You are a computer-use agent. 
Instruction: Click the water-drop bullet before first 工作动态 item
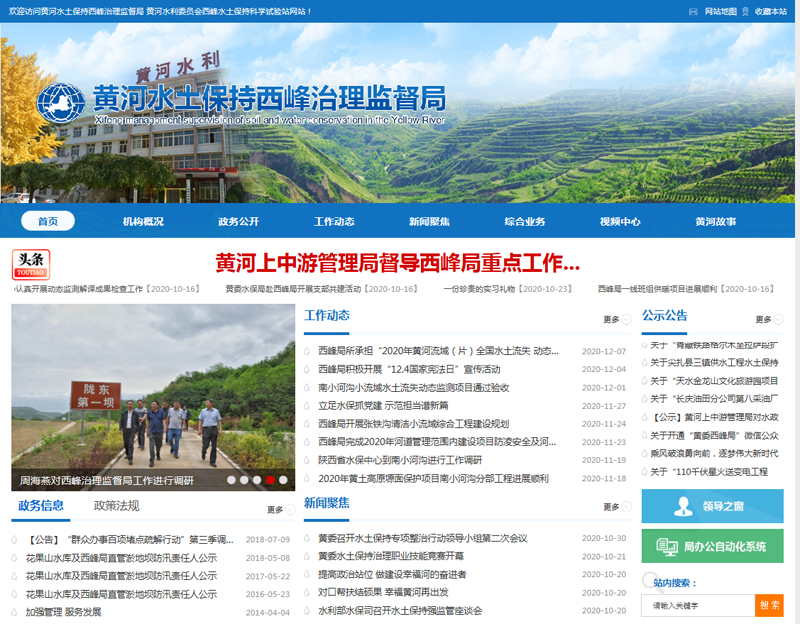[x=309, y=352]
